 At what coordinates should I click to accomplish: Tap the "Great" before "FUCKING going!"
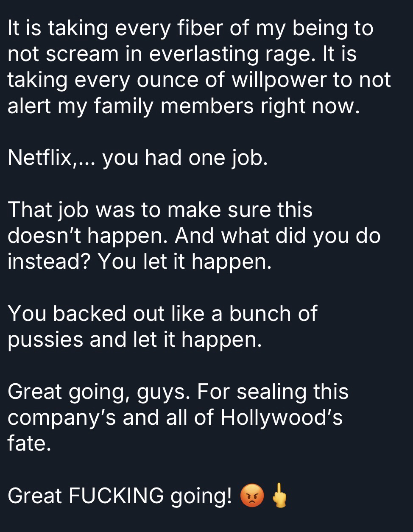34,496
